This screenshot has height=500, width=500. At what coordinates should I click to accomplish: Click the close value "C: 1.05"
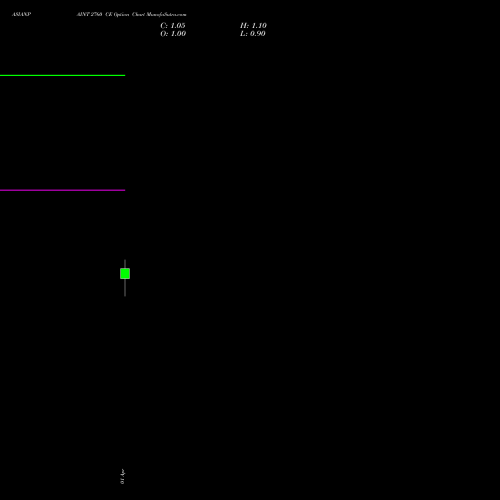[173, 26]
